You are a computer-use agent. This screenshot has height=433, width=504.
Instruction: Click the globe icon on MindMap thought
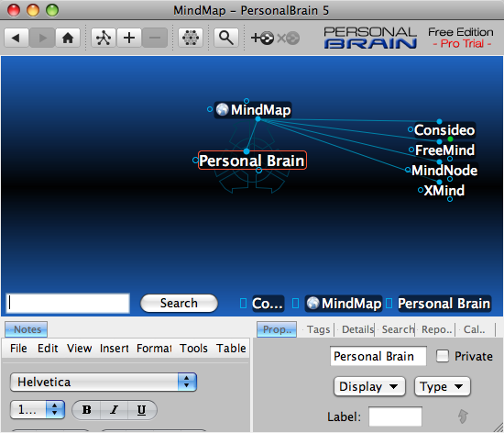pyautogui.click(x=222, y=109)
